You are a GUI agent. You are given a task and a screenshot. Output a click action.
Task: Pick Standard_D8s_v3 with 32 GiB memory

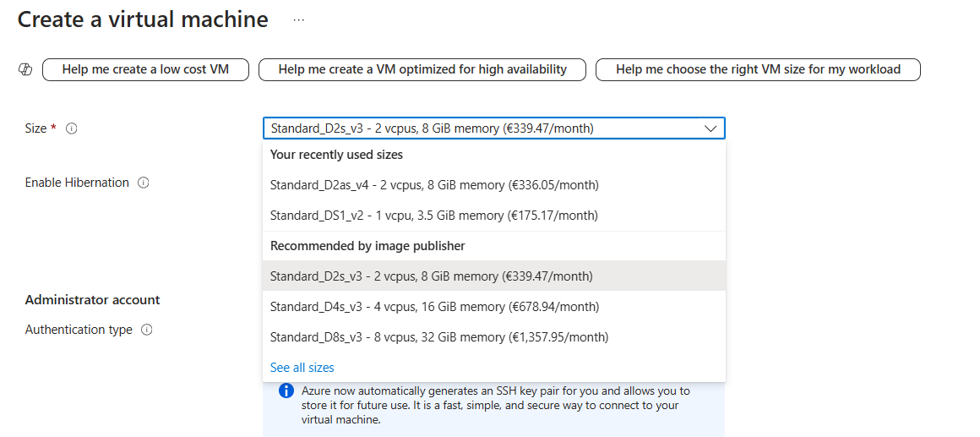(x=438, y=337)
